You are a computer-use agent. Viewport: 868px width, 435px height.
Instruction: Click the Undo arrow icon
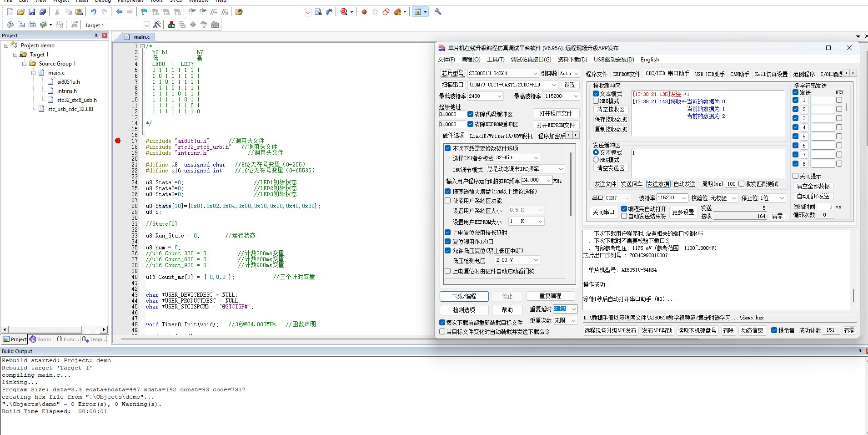[93, 12]
